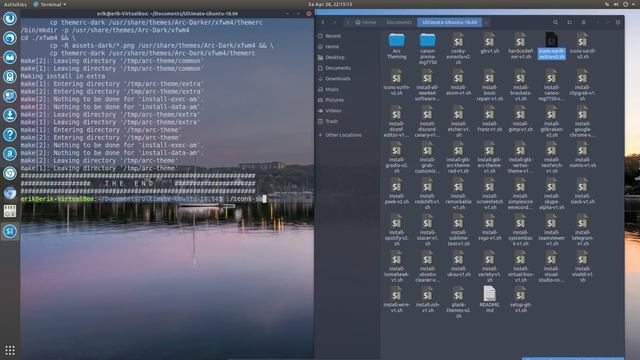Select the install-atom-v1.sh file

tap(458, 82)
